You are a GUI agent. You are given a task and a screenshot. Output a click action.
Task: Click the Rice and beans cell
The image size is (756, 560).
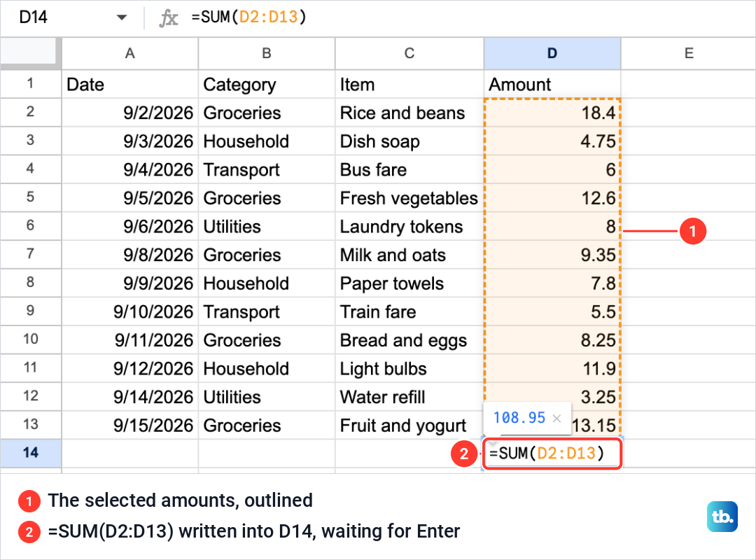tap(409, 113)
